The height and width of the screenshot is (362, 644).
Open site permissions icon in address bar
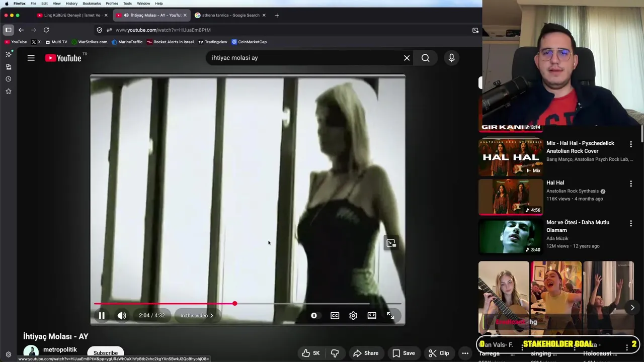[x=109, y=30]
